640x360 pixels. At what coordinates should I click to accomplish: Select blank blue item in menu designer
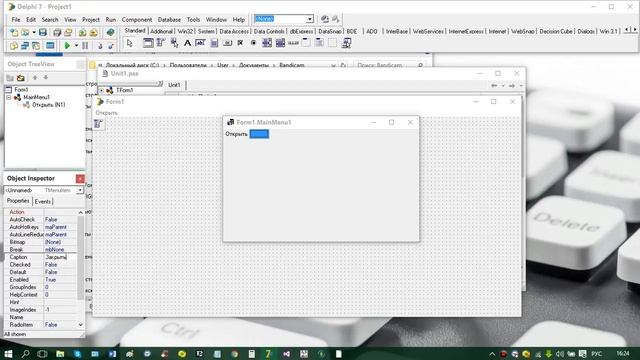[x=259, y=134]
